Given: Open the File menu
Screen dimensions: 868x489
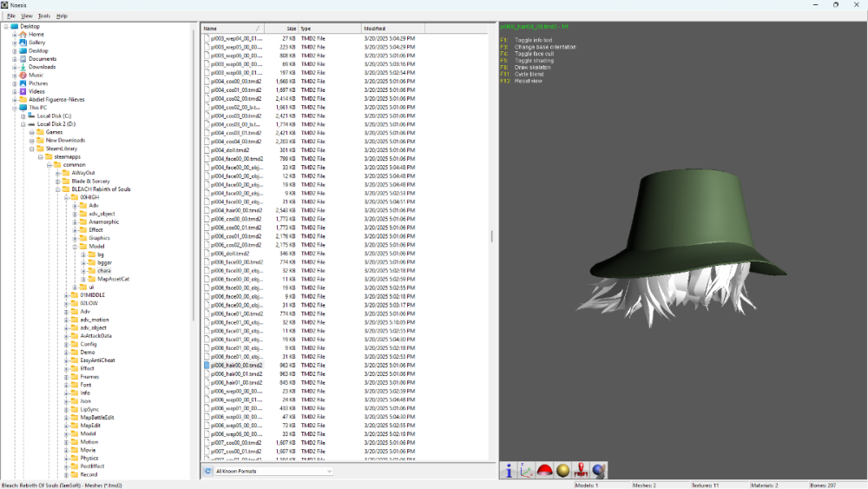Looking at the screenshot, I should pos(11,16).
